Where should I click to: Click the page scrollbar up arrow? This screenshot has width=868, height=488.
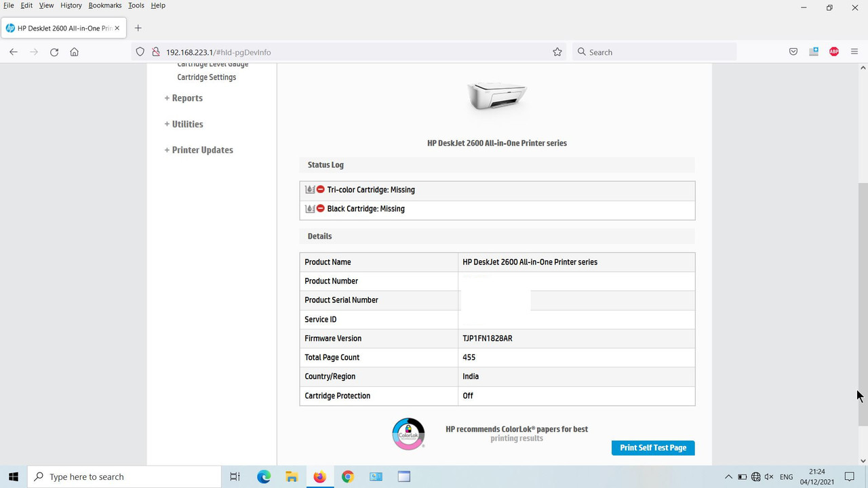(863, 68)
